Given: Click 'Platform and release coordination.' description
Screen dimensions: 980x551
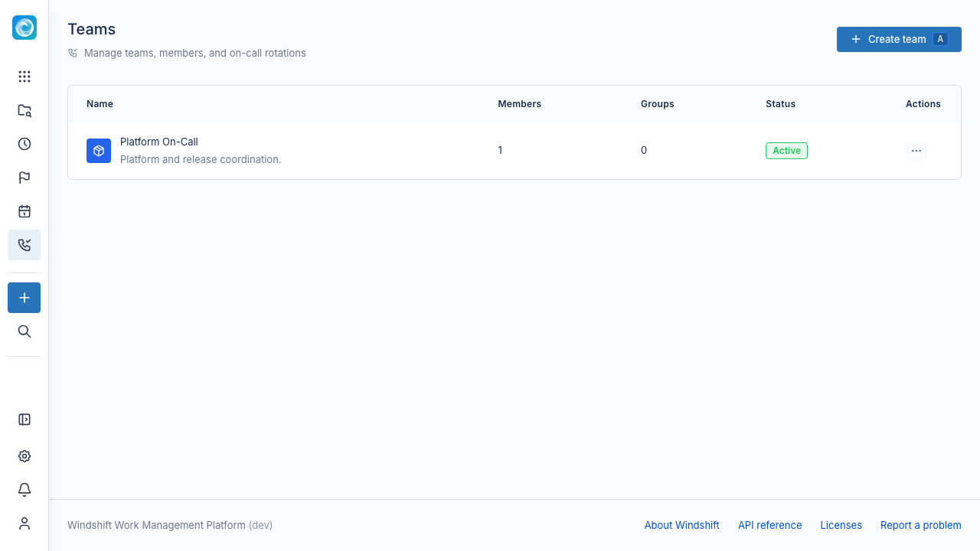Looking at the screenshot, I should pyautogui.click(x=201, y=159).
